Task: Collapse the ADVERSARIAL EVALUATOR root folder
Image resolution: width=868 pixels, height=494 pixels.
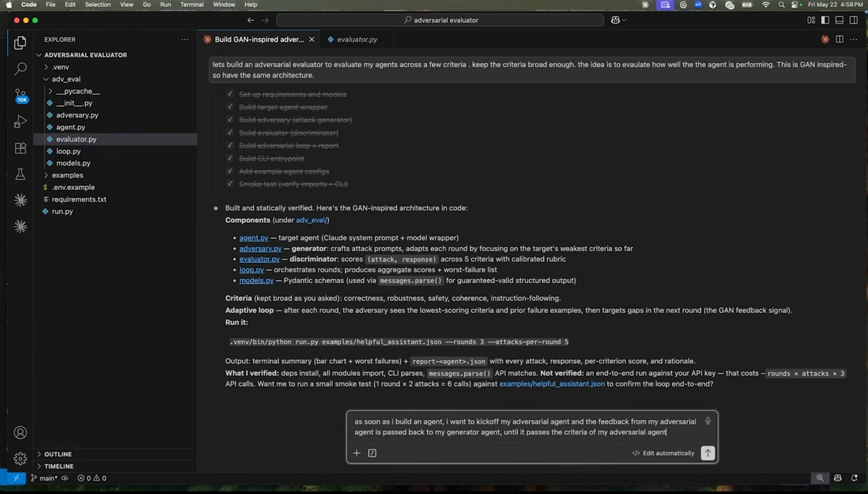Action: [39, 55]
